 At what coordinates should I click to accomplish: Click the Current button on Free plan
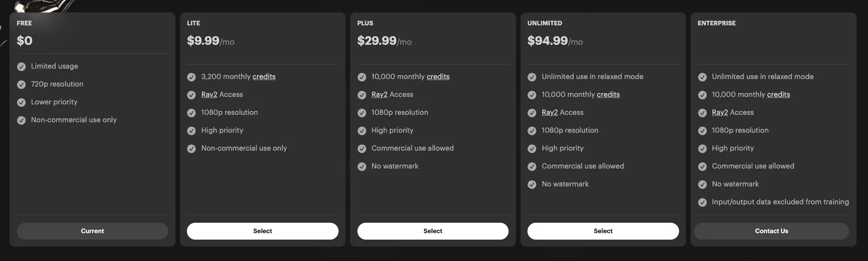click(x=92, y=231)
